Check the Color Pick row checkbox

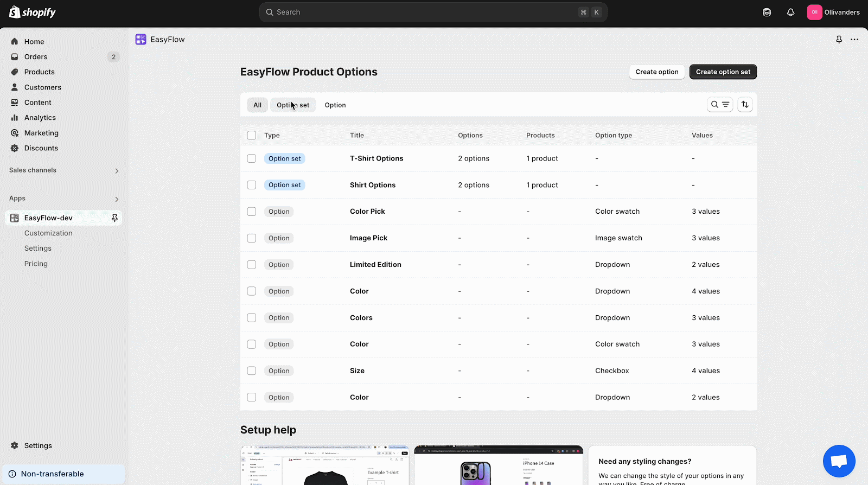[252, 212]
